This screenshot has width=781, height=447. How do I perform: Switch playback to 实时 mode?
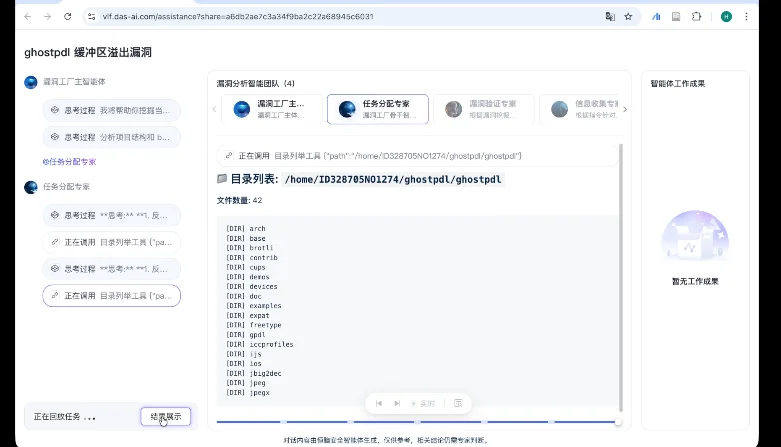coord(423,404)
